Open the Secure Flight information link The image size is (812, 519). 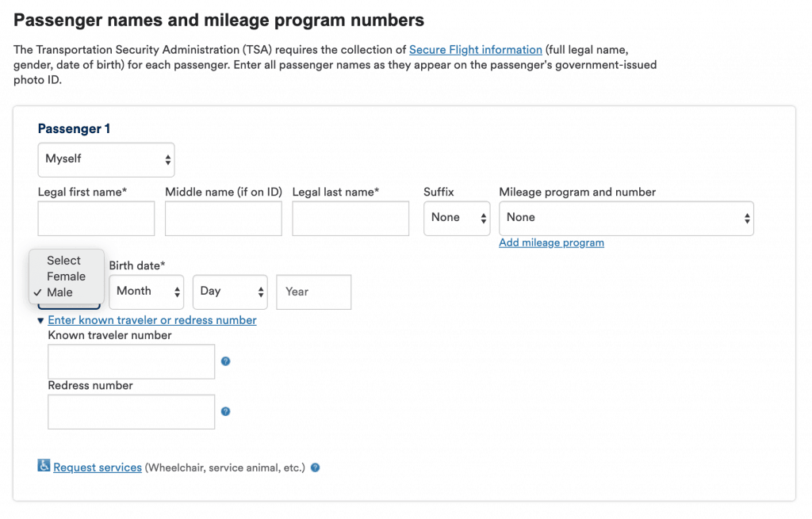(475, 49)
